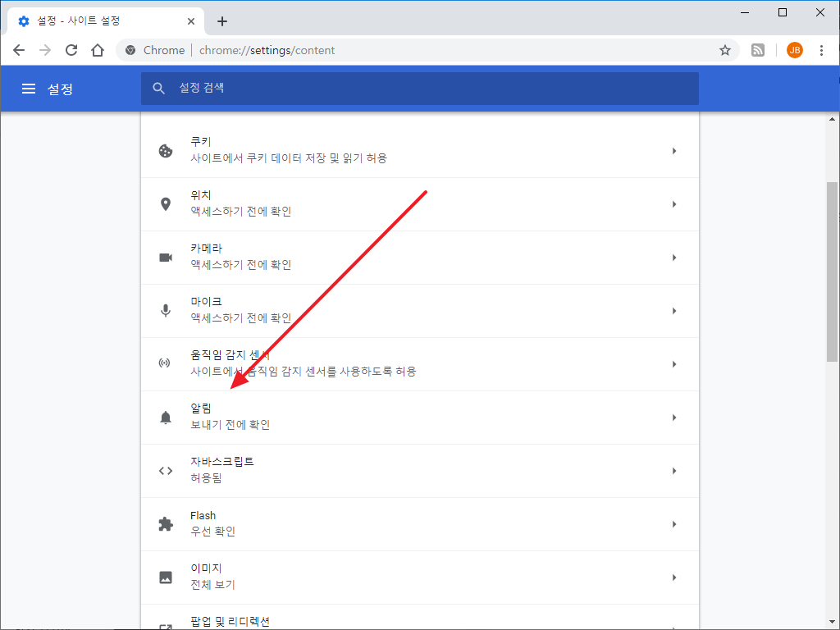Open 마이크 settings title

[x=206, y=302]
